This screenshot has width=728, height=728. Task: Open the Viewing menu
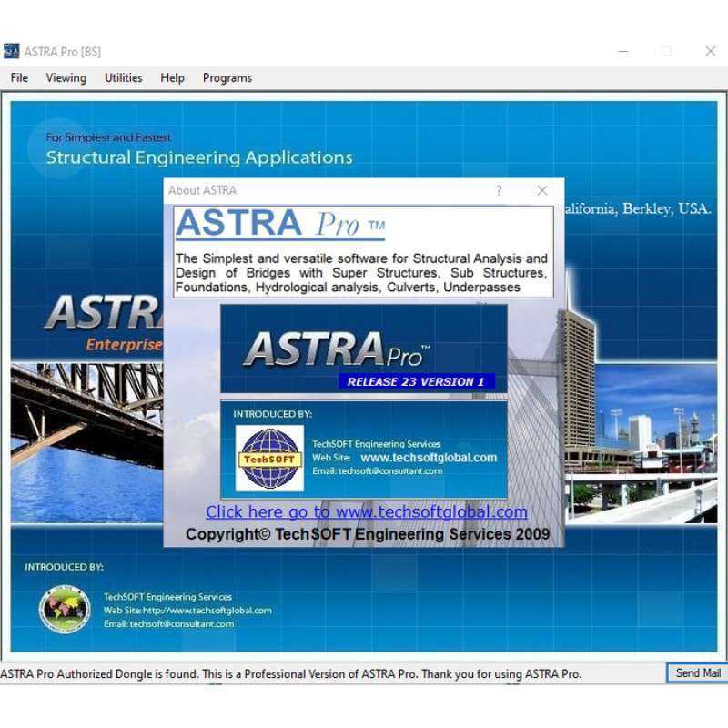[66, 78]
